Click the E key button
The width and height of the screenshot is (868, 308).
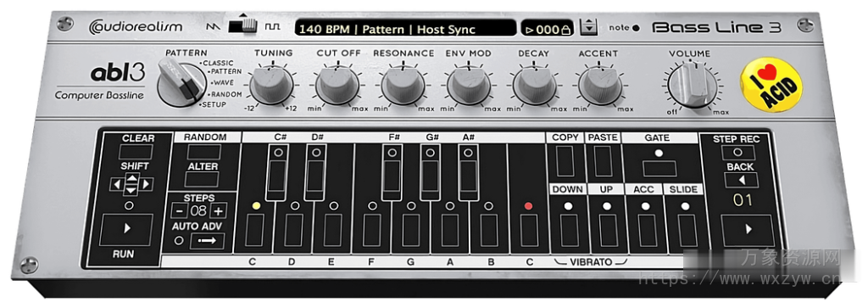pos(332,230)
